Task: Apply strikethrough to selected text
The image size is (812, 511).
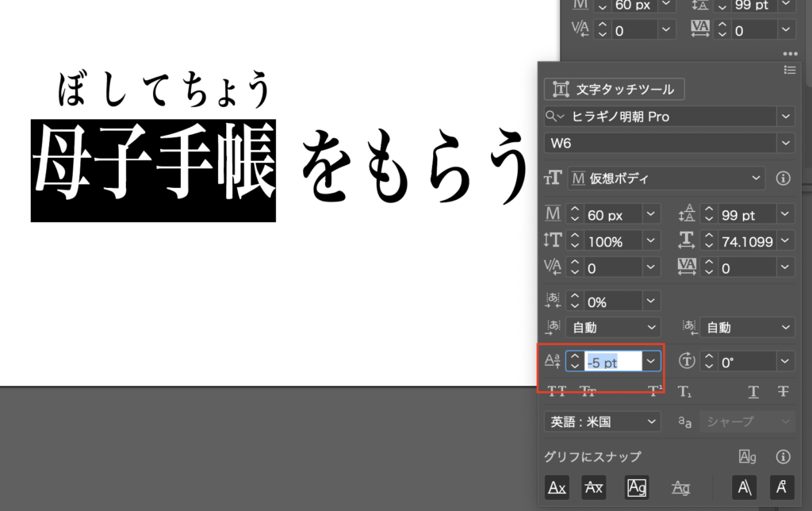Action: click(x=783, y=390)
